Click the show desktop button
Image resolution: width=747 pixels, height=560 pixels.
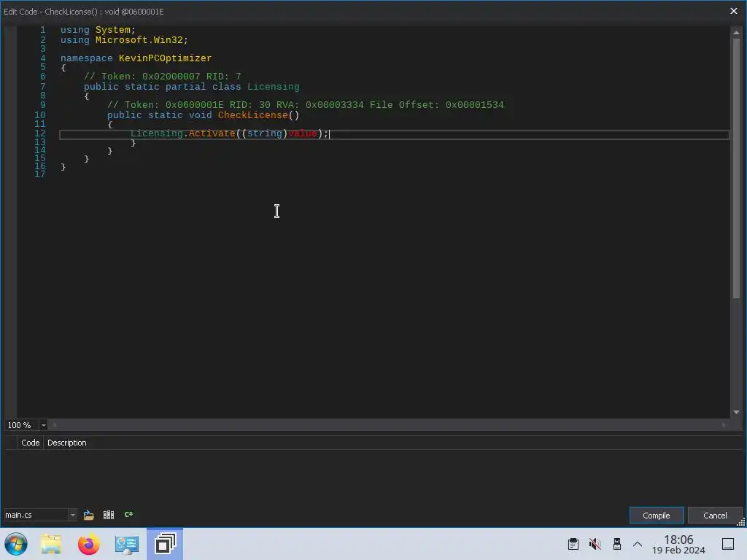click(x=728, y=544)
